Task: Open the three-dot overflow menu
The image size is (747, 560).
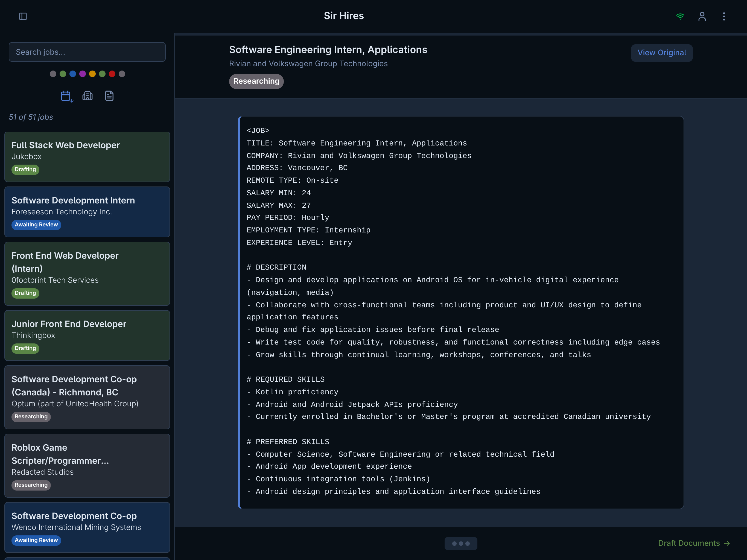Action: [x=724, y=16]
